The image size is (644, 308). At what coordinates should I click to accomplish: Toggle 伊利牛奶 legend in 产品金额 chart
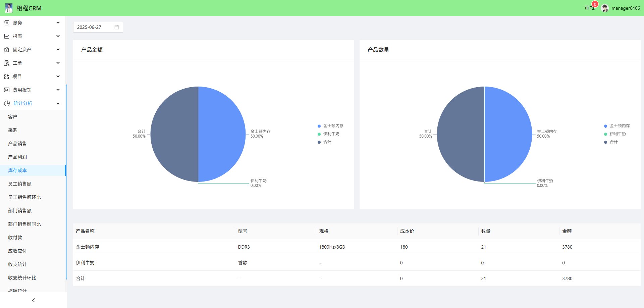[328, 134]
